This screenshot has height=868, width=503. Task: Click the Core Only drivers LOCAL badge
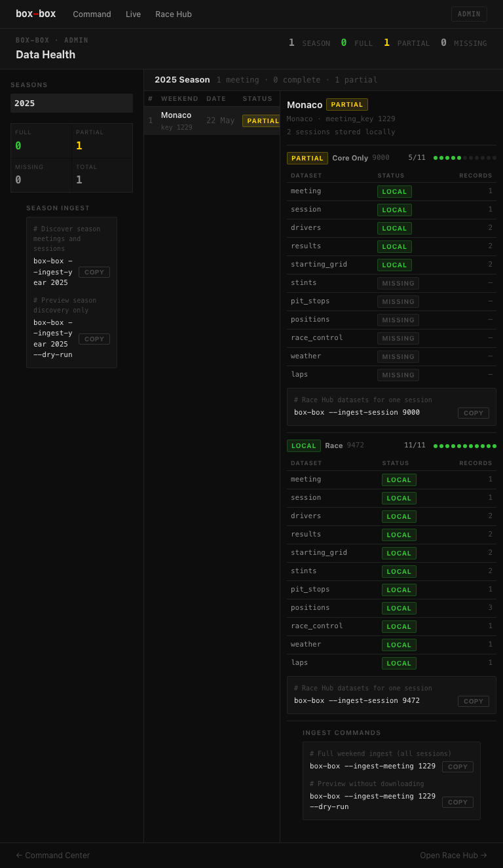point(394,228)
